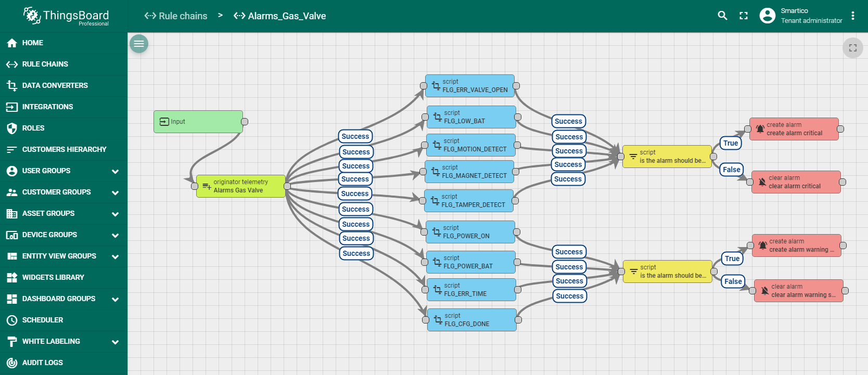The image size is (868, 375).
Task: Select the FLG_LOW_BAT script node
Action: [471, 117]
